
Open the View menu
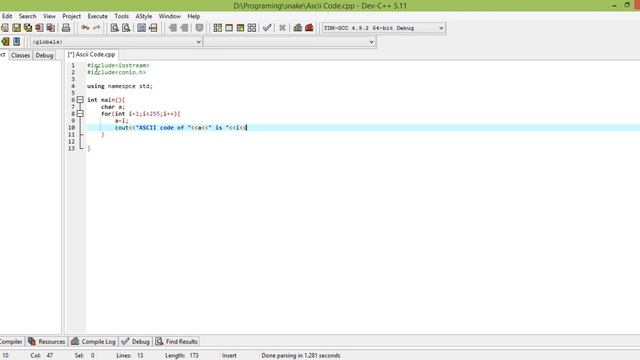click(x=49, y=16)
